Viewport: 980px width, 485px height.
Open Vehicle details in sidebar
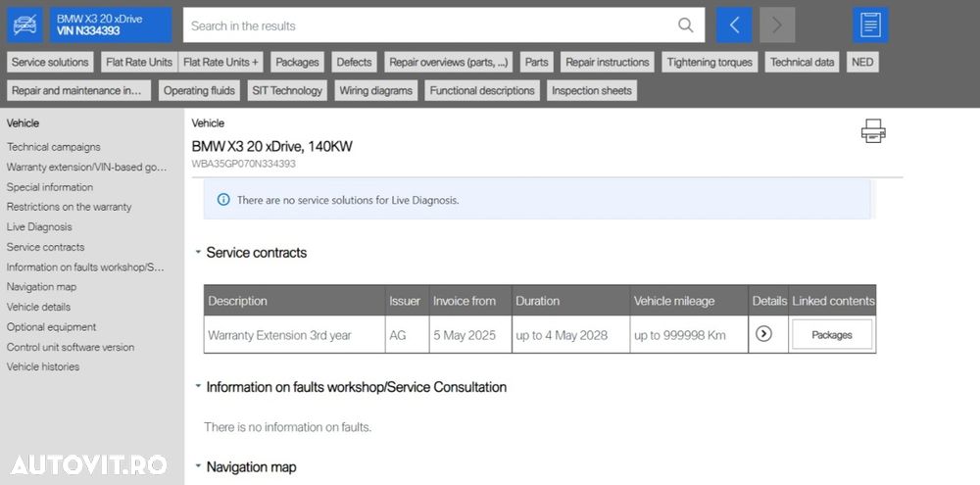(39, 307)
